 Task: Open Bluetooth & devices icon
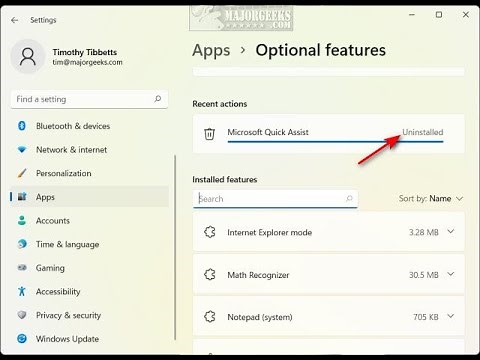22,126
